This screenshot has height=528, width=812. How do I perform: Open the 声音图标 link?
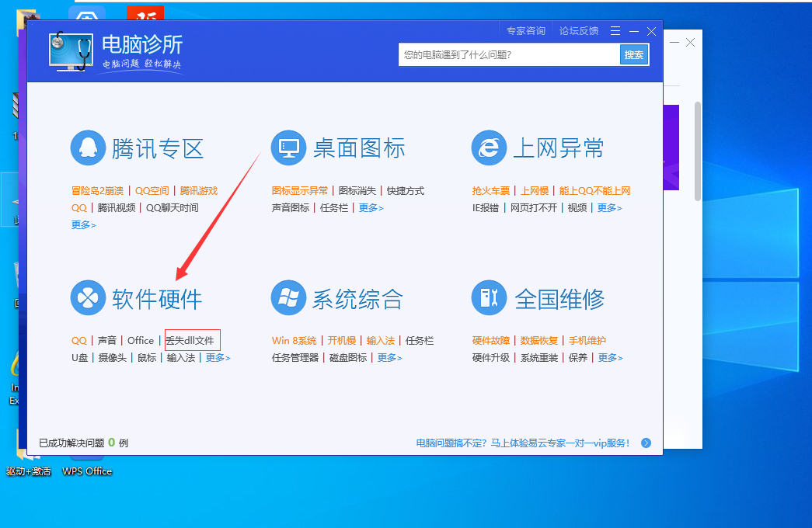click(x=291, y=208)
